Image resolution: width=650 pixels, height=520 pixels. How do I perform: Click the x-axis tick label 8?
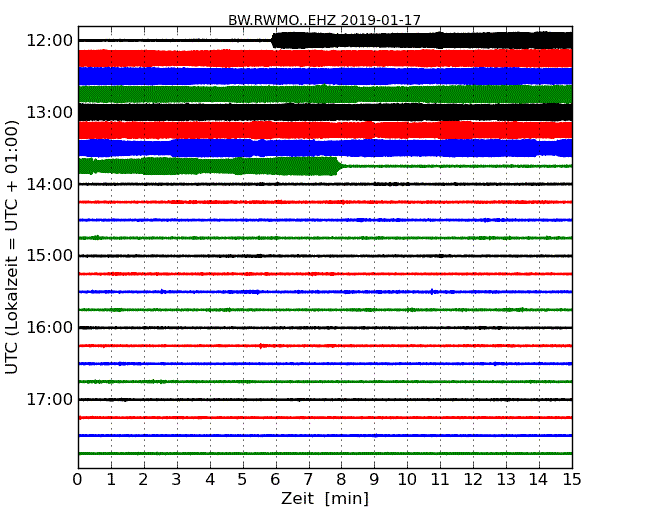341,480
